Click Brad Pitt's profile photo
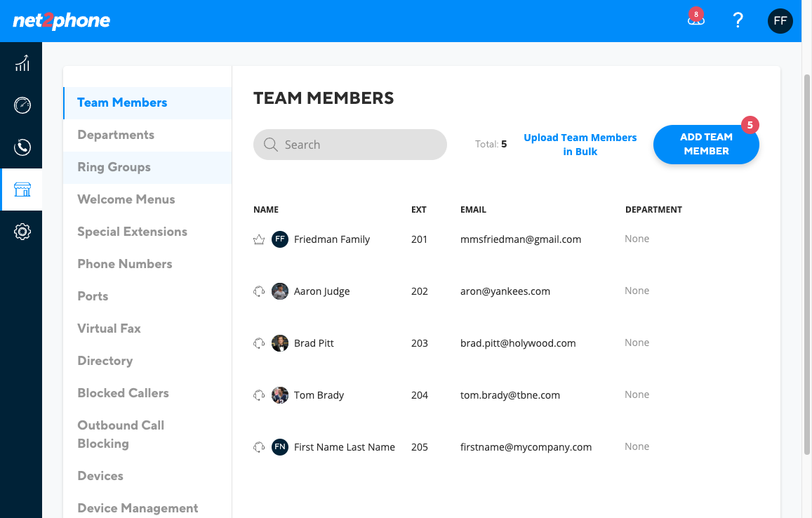Screen dimensions: 812x518 279,343
